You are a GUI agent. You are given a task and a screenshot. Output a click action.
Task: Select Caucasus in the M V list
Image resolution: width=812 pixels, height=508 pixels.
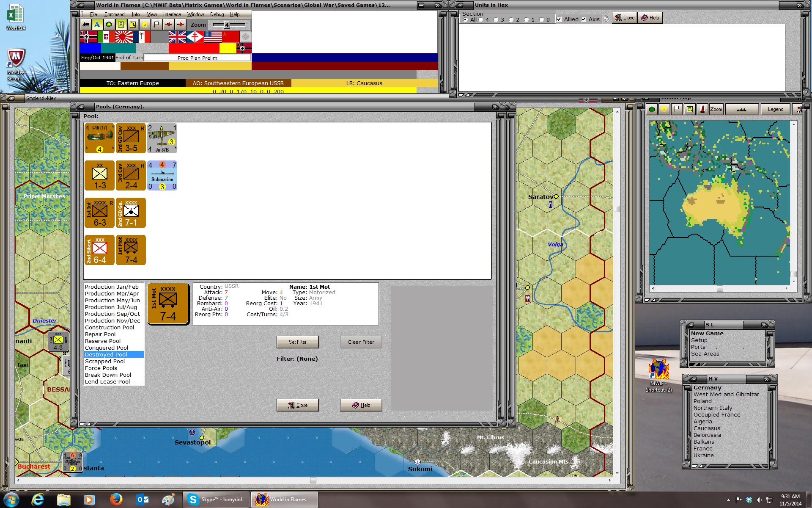707,428
